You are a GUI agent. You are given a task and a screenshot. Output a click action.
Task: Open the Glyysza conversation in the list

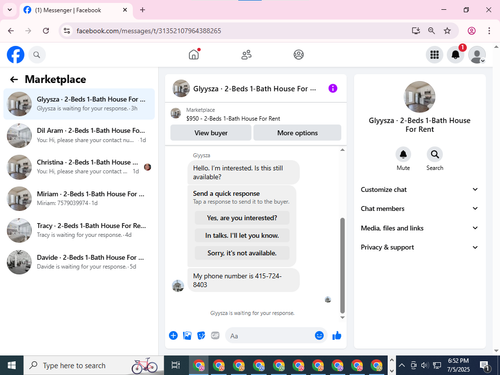(x=79, y=104)
